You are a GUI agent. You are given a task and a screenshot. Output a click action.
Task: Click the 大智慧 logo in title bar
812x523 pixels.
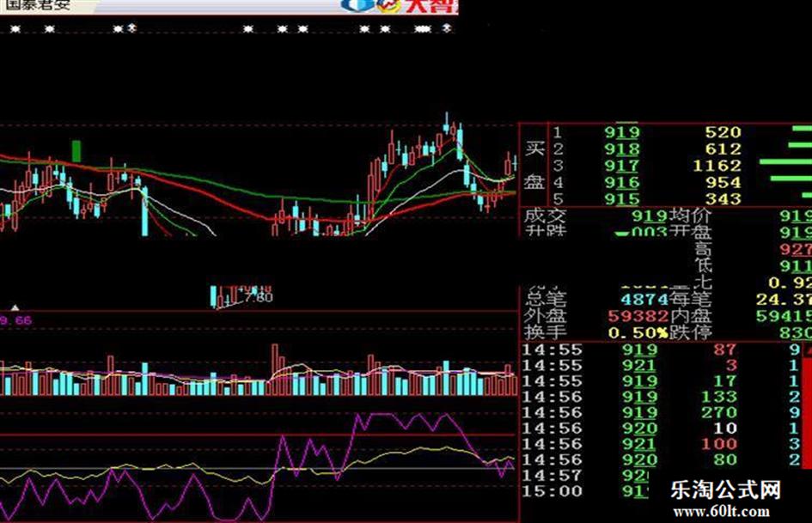click(x=400, y=6)
